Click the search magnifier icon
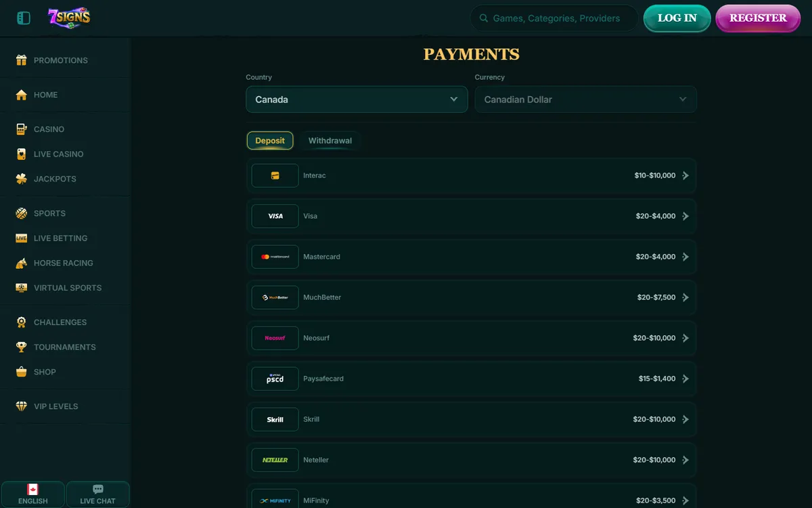This screenshot has width=812, height=508. [x=484, y=18]
